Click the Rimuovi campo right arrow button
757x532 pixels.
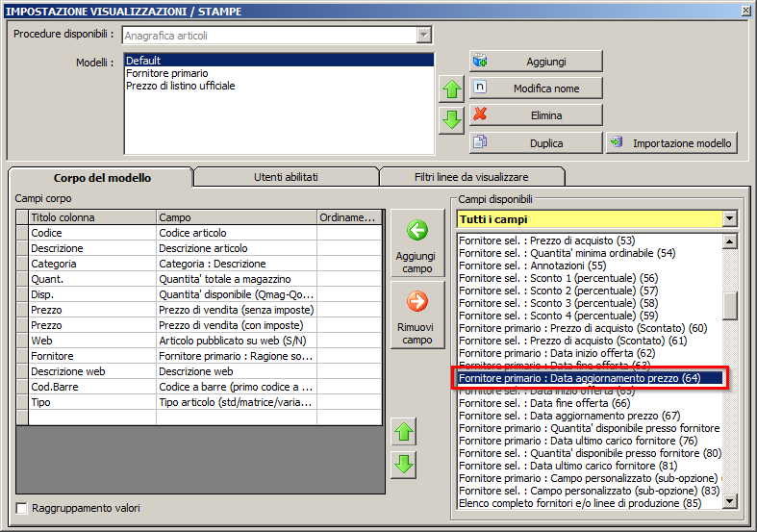417,315
